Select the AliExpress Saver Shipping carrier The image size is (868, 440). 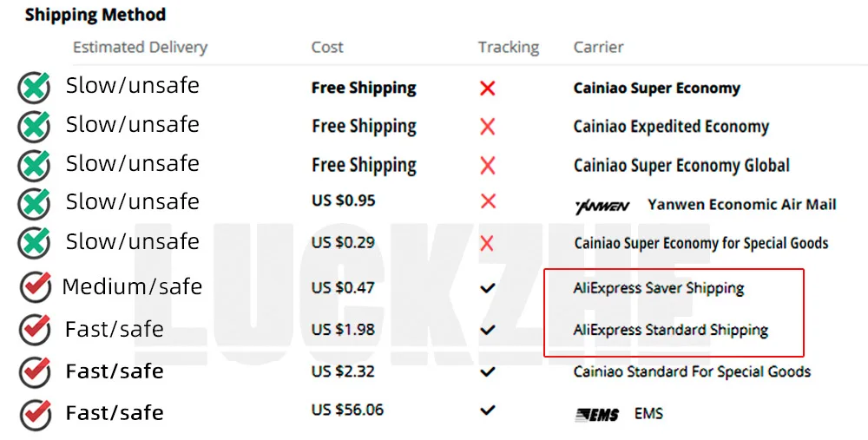pyautogui.click(x=658, y=288)
